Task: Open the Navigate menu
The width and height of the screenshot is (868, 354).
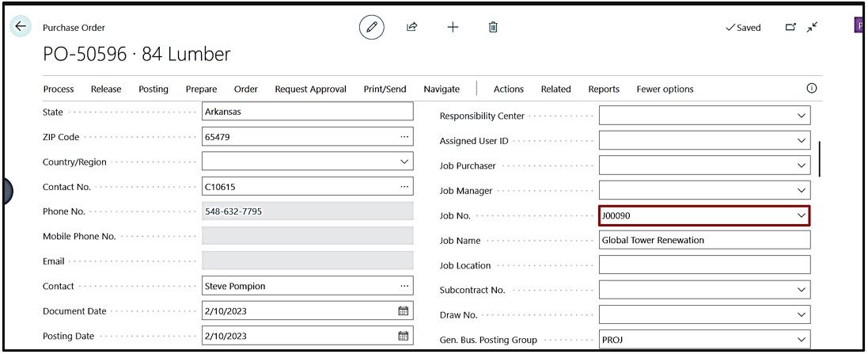Action: [x=442, y=89]
